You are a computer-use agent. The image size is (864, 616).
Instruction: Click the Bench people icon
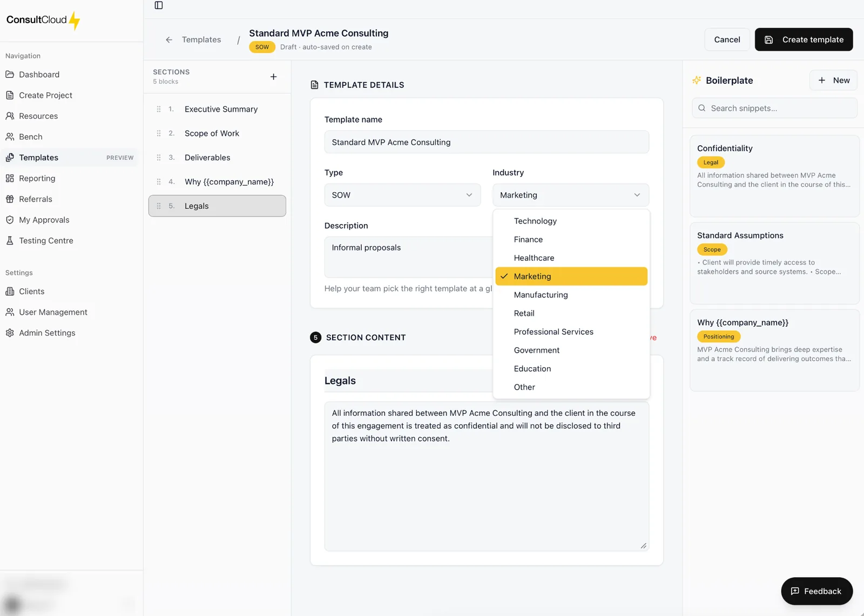10,137
